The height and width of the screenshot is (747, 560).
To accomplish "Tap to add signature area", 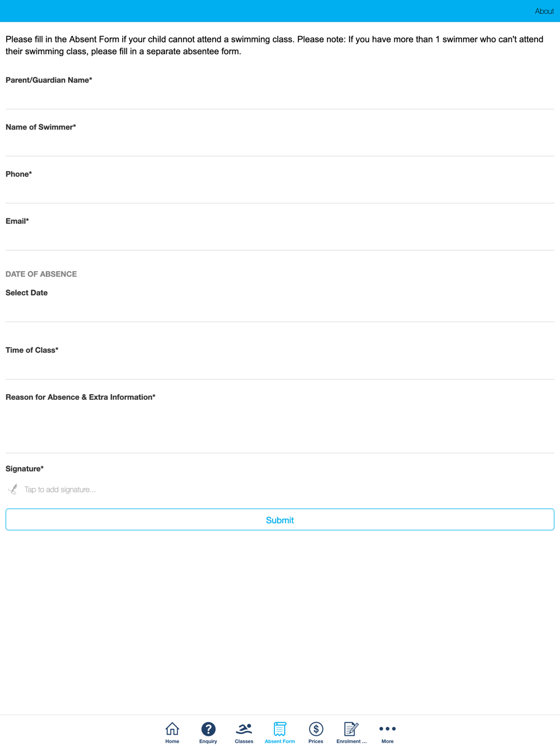I will [x=60, y=489].
